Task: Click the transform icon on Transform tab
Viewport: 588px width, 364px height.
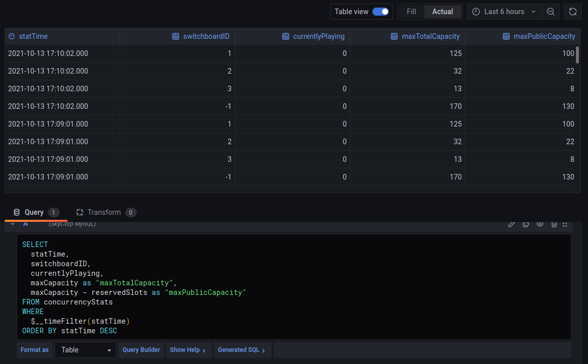Action: (x=80, y=212)
